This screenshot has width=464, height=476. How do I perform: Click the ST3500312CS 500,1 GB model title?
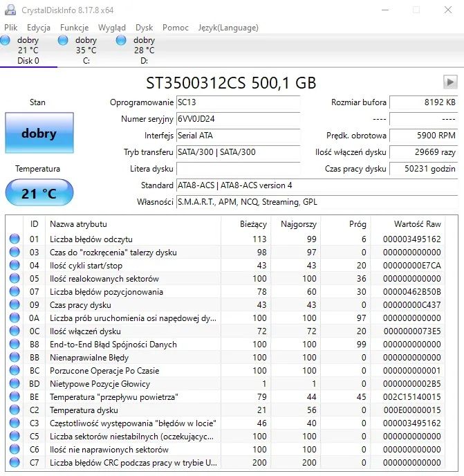pos(231,83)
